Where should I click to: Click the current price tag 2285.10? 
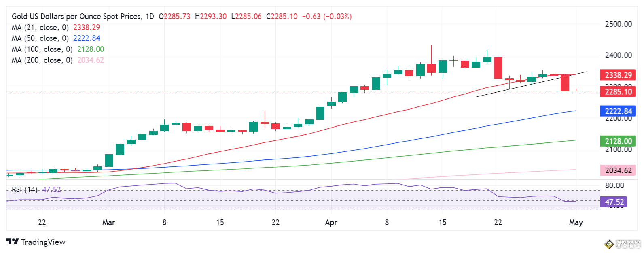(x=618, y=92)
